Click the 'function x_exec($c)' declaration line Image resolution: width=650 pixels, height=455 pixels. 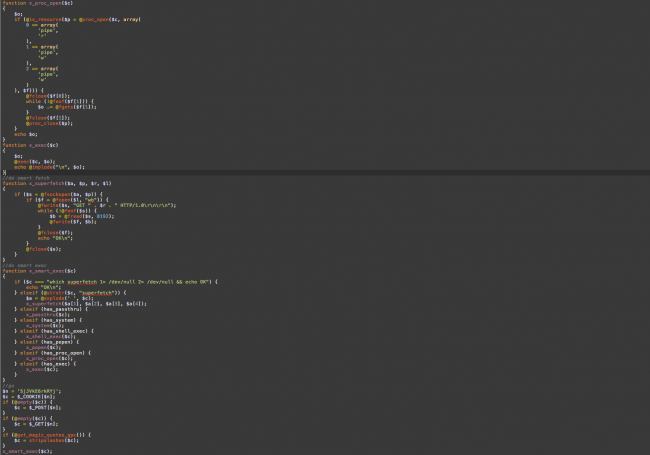coord(30,145)
